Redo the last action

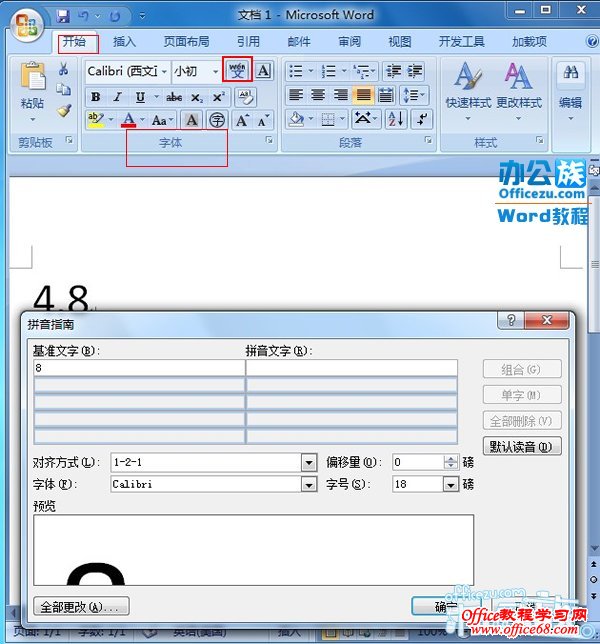point(115,16)
